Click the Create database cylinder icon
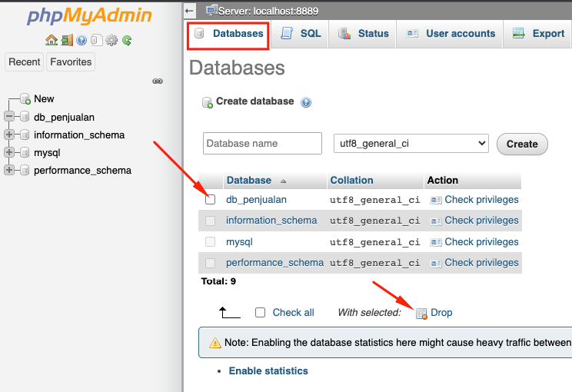 208,102
